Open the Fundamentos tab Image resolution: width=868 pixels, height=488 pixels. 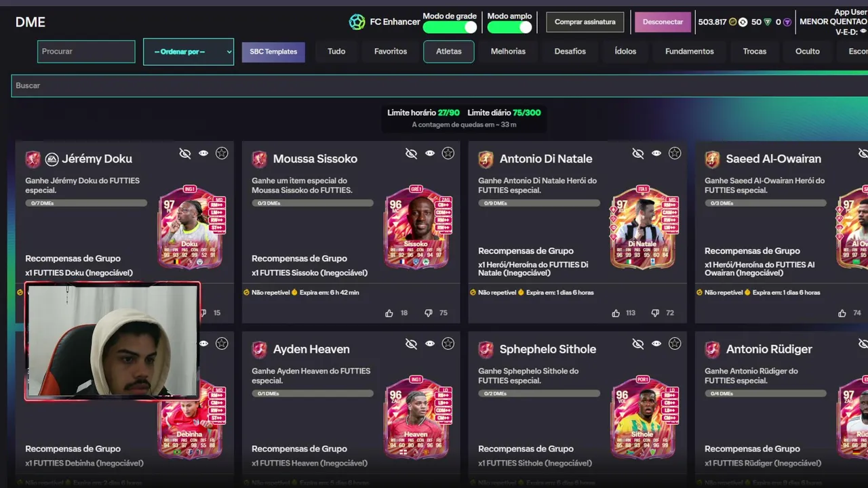click(x=690, y=52)
